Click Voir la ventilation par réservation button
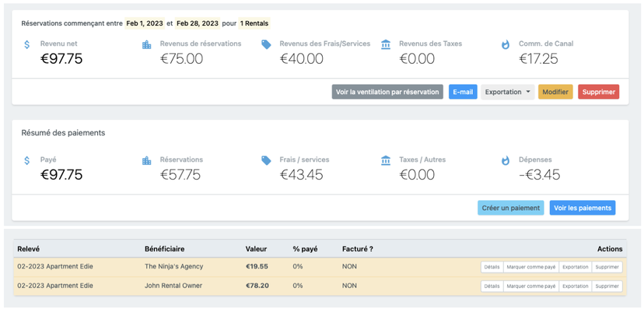Image resolution: width=644 pixels, height=309 pixels. pos(387,92)
